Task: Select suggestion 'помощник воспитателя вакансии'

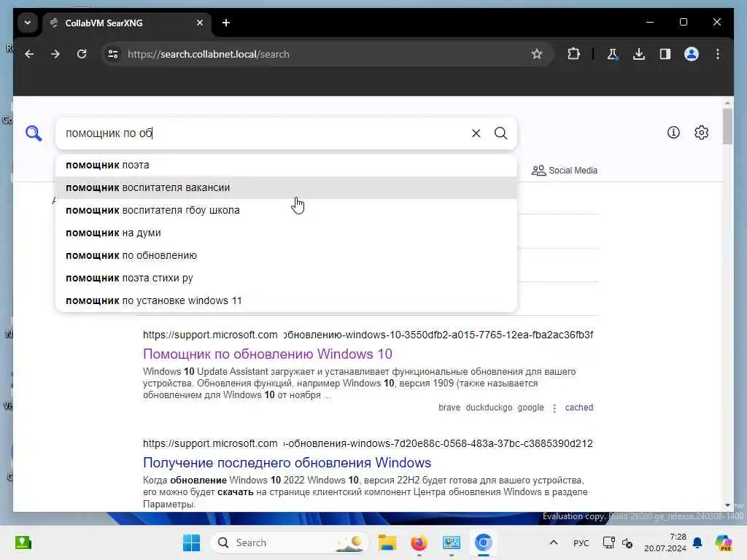Action: click(x=286, y=187)
